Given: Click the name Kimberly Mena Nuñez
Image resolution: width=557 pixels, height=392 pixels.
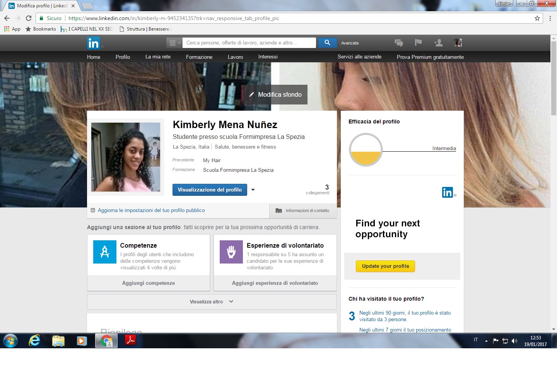Looking at the screenshot, I should pyautogui.click(x=225, y=125).
